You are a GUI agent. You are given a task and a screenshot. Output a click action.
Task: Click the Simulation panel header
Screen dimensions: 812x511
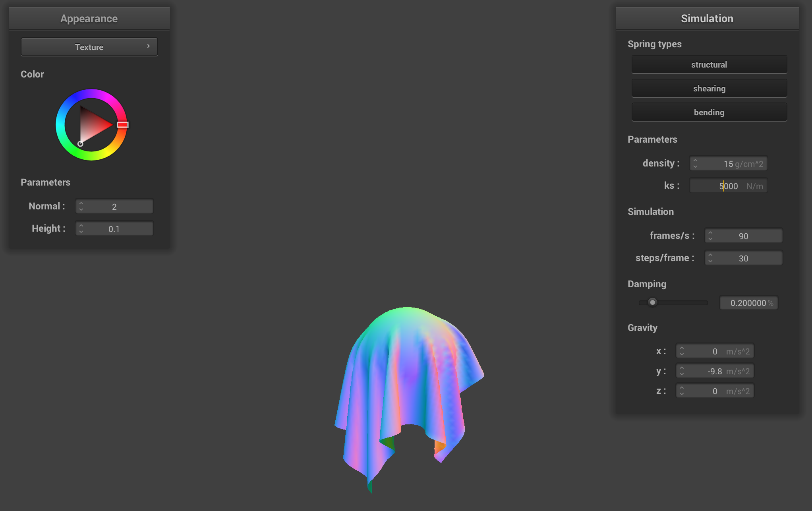coord(707,18)
